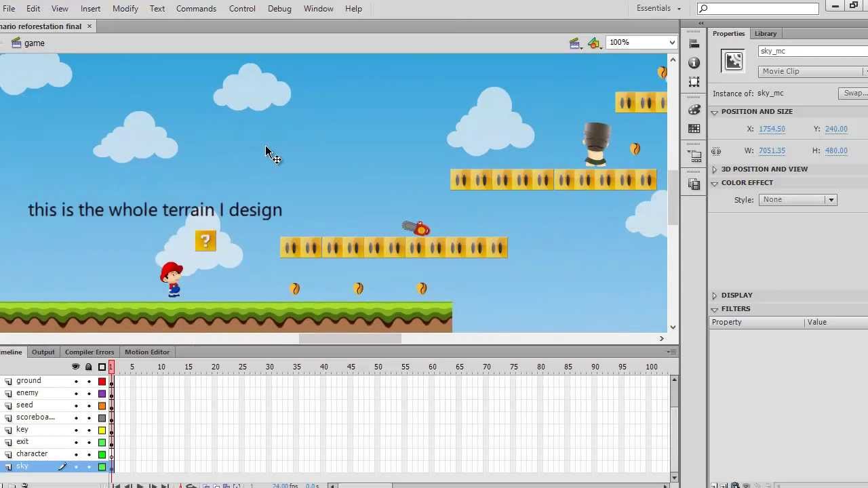Open the Components panel icon
868x488 pixels.
tap(694, 156)
